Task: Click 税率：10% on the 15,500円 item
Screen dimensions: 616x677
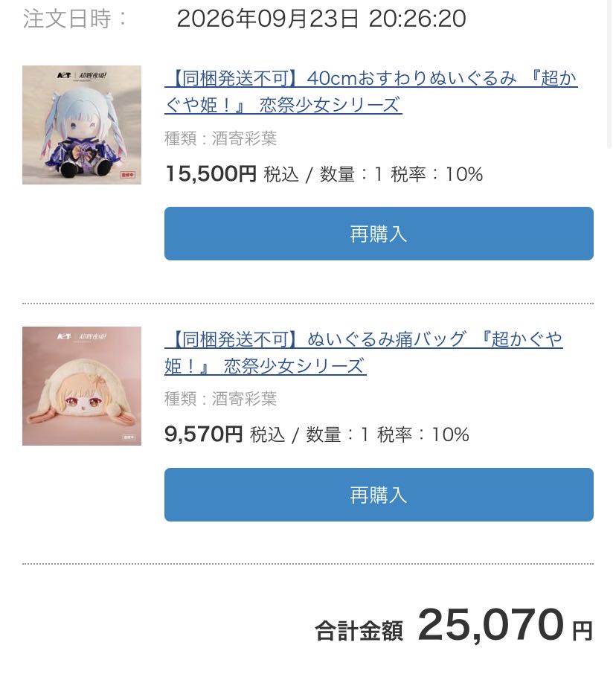Action: pyautogui.click(x=437, y=174)
